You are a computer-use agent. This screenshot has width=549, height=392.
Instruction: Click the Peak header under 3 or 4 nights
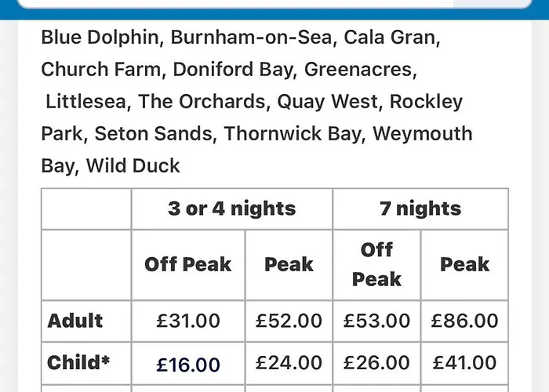pos(289,265)
